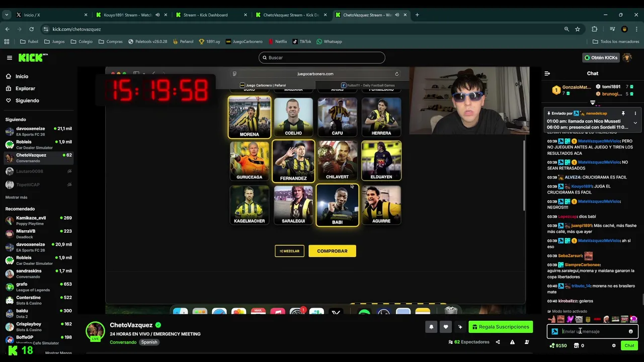644x362 pixels.
Task: Select the FERNANDEZ player card
Action: [x=293, y=161]
